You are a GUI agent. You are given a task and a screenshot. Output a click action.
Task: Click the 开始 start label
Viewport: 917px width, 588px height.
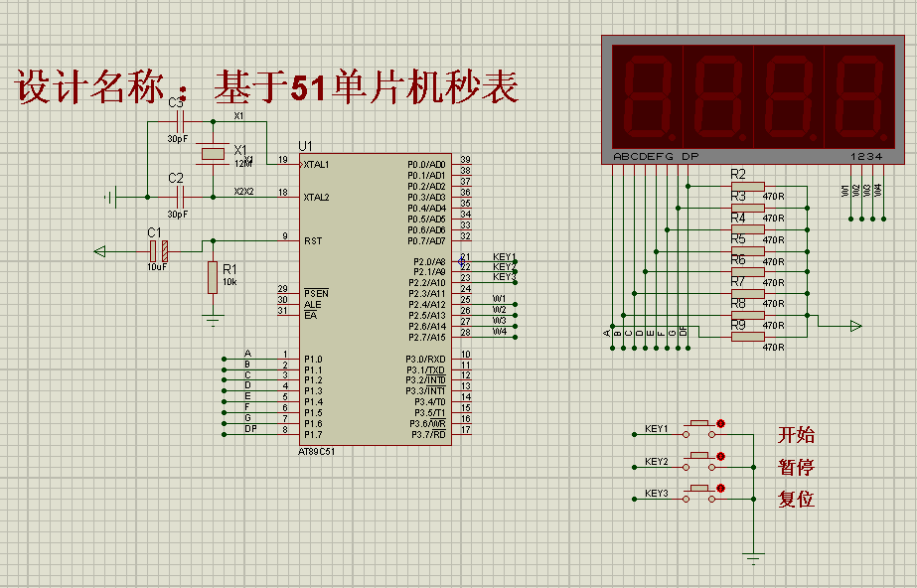795,434
